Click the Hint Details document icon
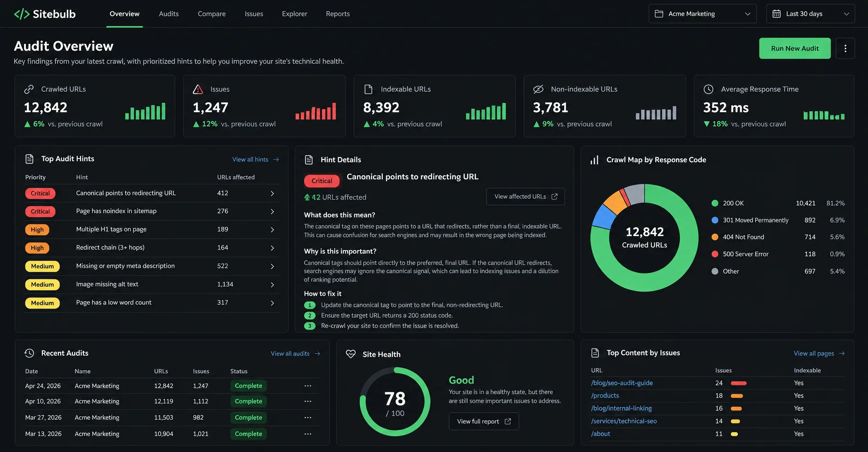 pyautogui.click(x=309, y=160)
